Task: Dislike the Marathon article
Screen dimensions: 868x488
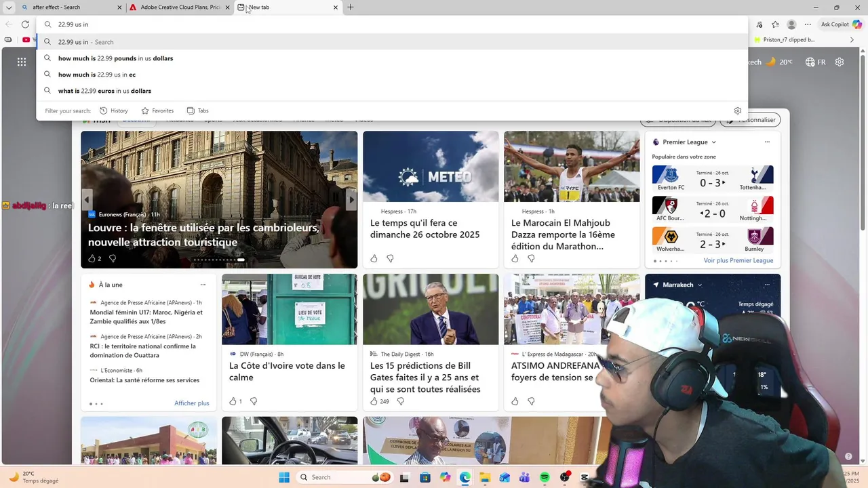Action: 531,258
